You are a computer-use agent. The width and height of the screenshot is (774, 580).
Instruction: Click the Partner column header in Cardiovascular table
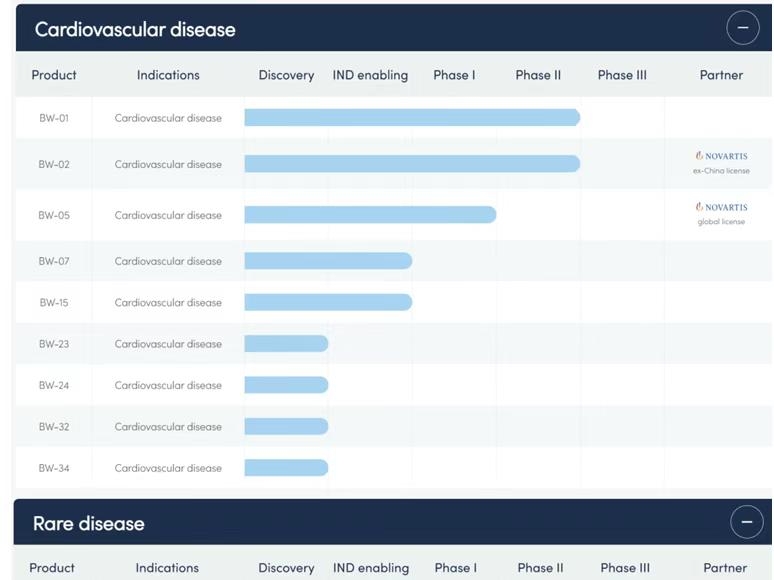coord(721,75)
